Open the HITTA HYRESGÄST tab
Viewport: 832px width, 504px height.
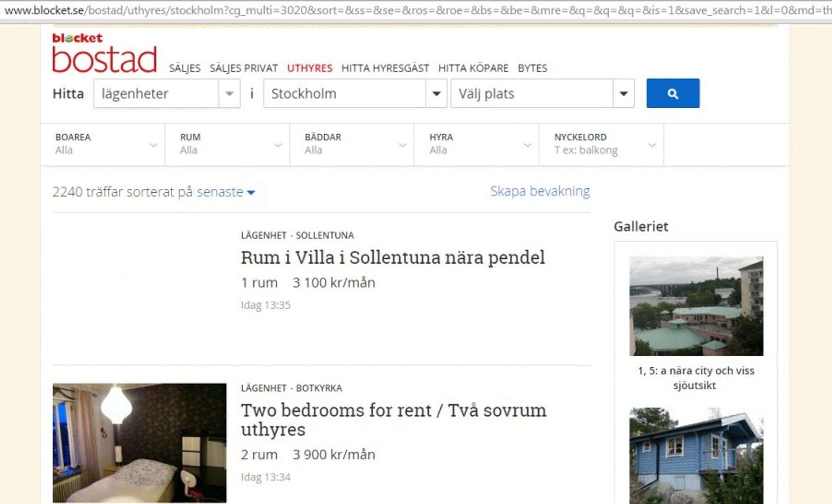click(385, 68)
